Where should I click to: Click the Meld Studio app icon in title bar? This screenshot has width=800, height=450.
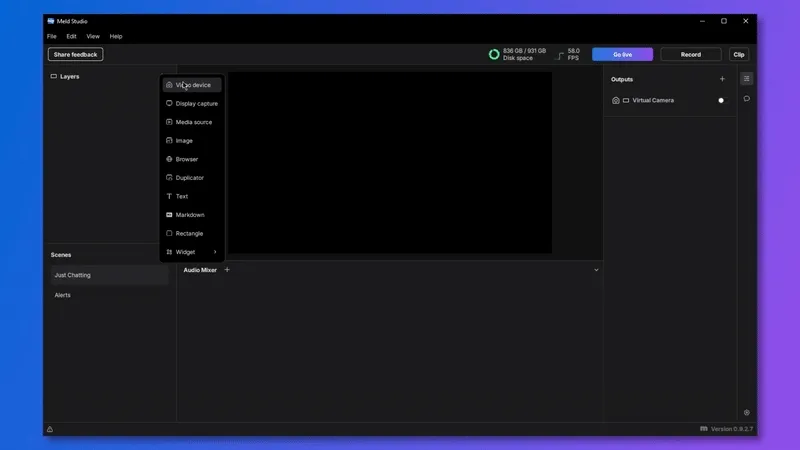pos(51,21)
